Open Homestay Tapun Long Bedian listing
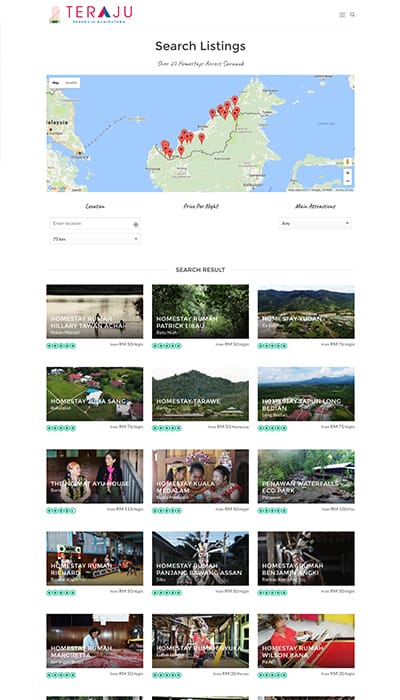The image size is (400, 700). 306,394
